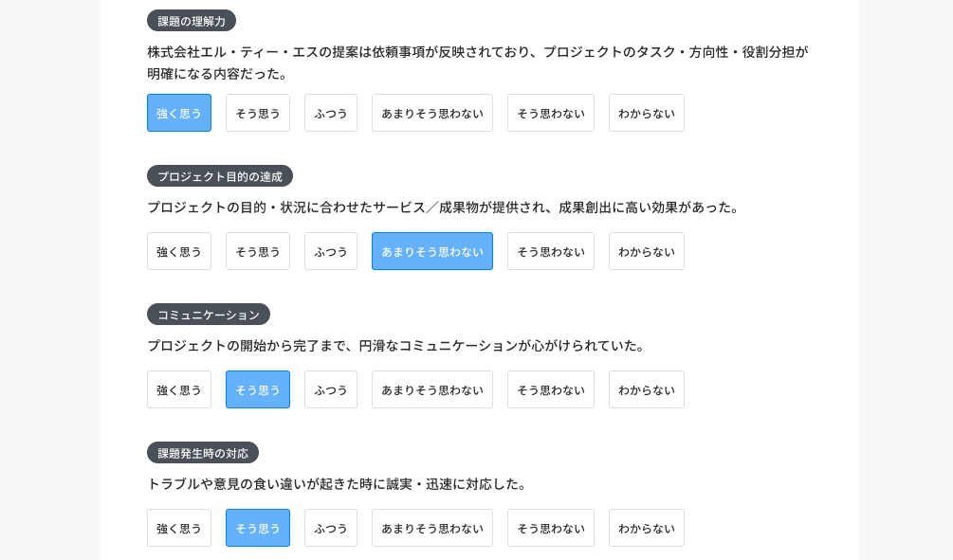The width and height of the screenshot is (953, 560).
Task: Choose そう思わない for プロジェクト目的の達成
Action: coord(551,251)
